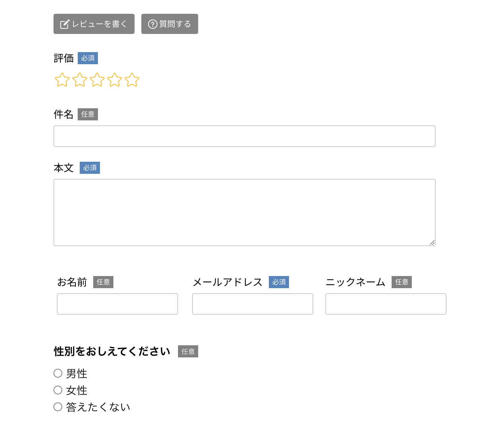
Task: Click the question mark icon on 質問する
Action: [x=153, y=24]
